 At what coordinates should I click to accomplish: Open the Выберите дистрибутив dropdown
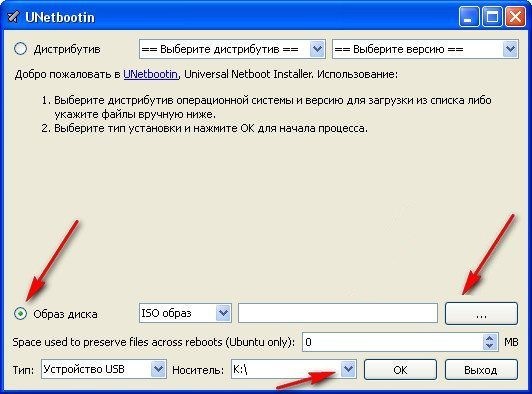click(x=232, y=49)
